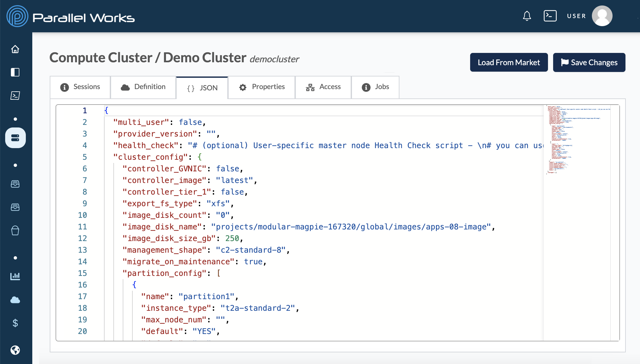
Task: Click the "controller_tier_1" key
Action: coord(167,192)
